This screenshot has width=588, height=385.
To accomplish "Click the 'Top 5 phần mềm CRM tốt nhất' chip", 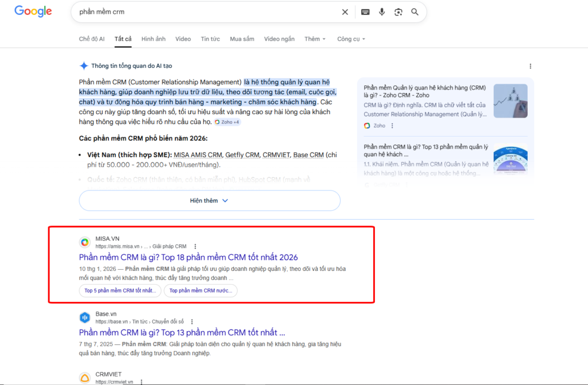I will [119, 290].
